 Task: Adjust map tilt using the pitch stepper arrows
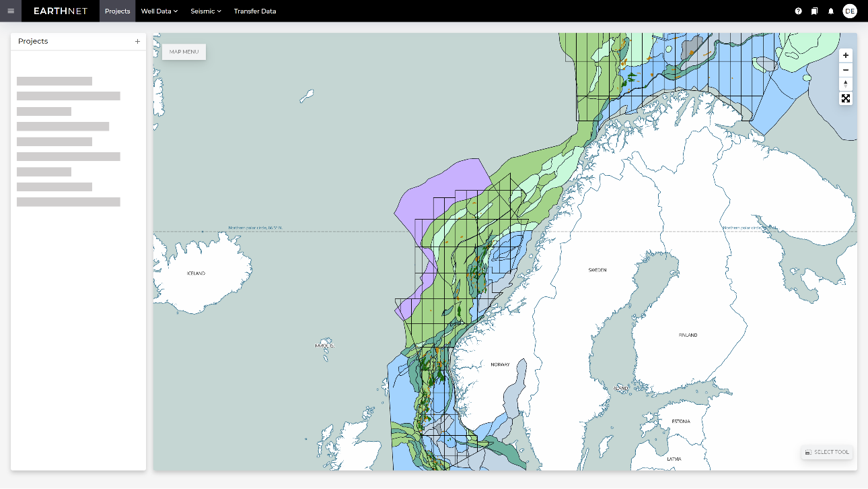tap(845, 84)
